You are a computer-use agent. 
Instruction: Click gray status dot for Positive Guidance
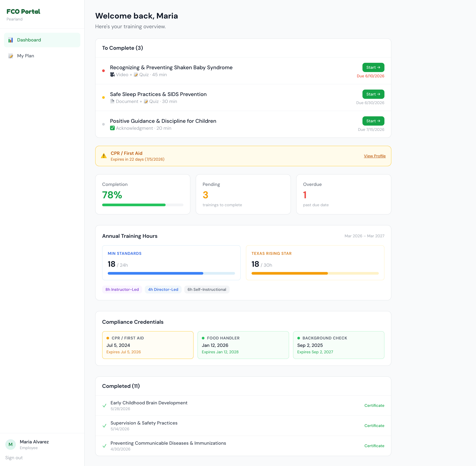tap(103, 124)
